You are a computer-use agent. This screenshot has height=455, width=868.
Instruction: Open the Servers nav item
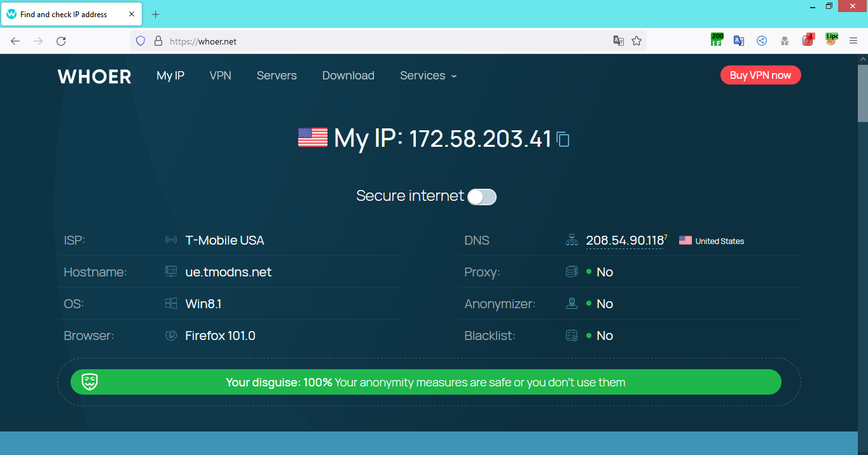pyautogui.click(x=277, y=76)
